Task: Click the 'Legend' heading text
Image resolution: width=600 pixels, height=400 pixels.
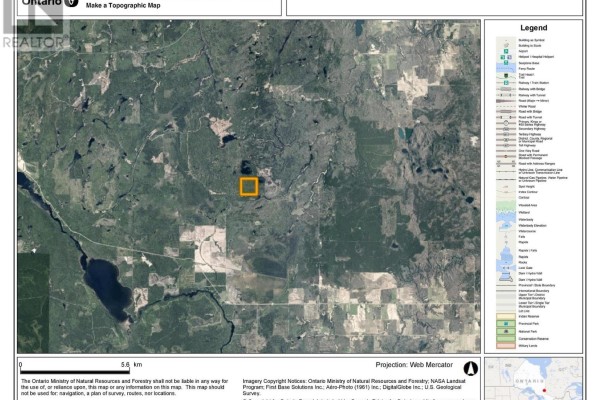Action: pyautogui.click(x=533, y=28)
